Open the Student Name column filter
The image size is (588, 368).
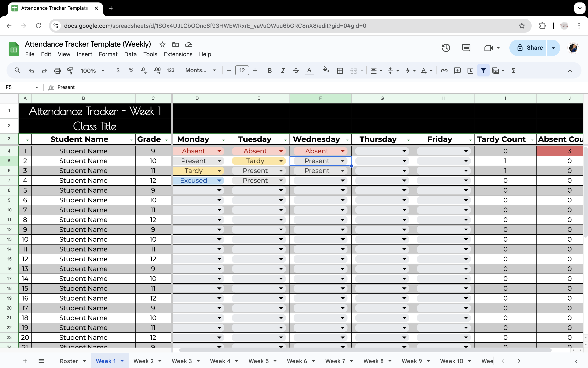pos(131,139)
